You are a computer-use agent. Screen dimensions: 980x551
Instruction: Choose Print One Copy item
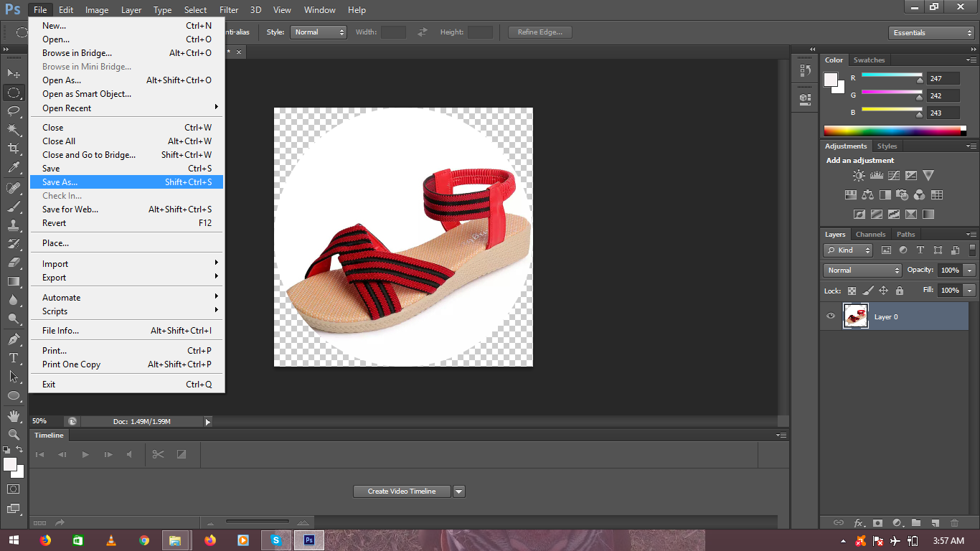127,364
